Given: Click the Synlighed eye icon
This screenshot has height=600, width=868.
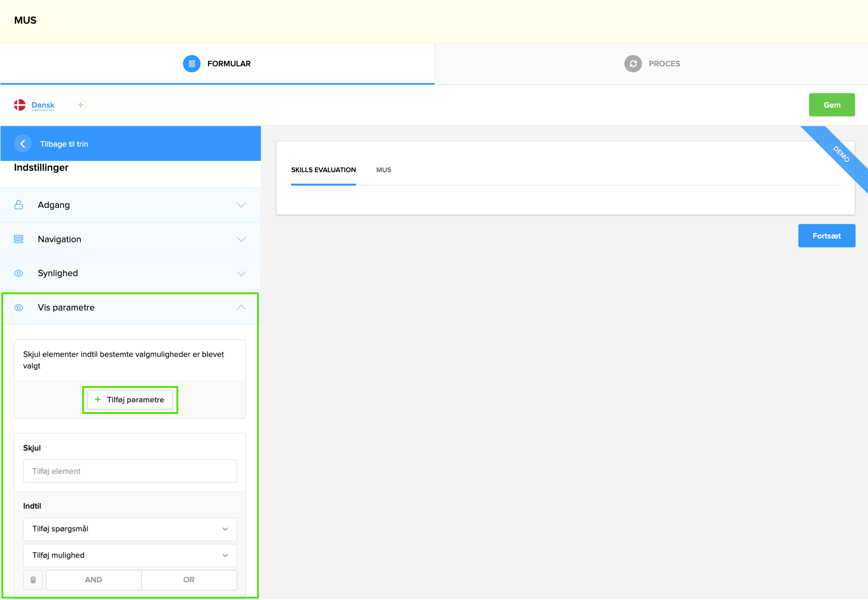Looking at the screenshot, I should click(19, 273).
